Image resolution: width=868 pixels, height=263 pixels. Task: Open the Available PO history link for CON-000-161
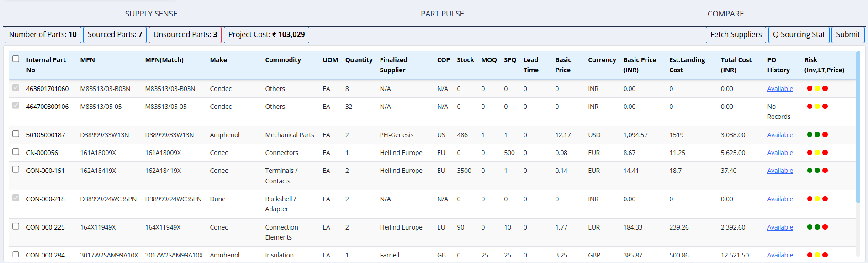pos(780,171)
